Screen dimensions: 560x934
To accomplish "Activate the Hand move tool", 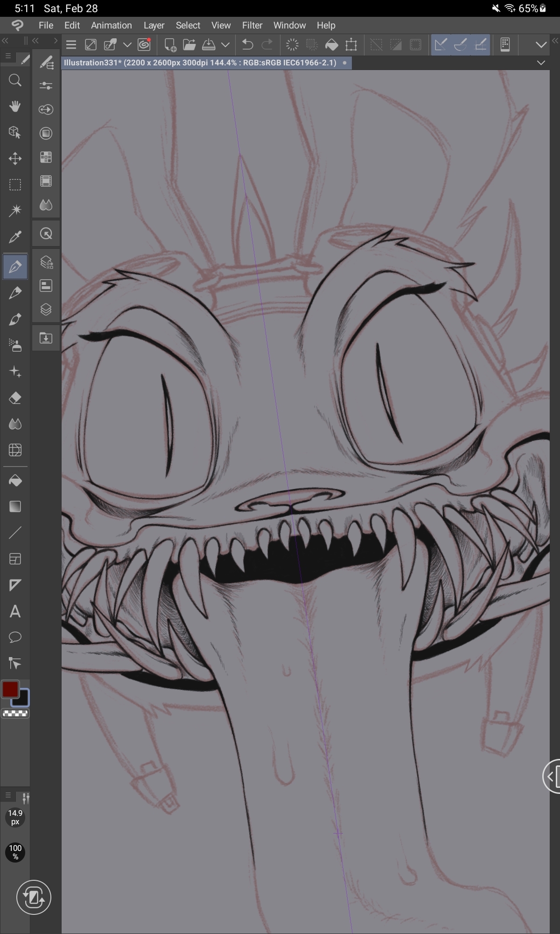I will pos(15,106).
